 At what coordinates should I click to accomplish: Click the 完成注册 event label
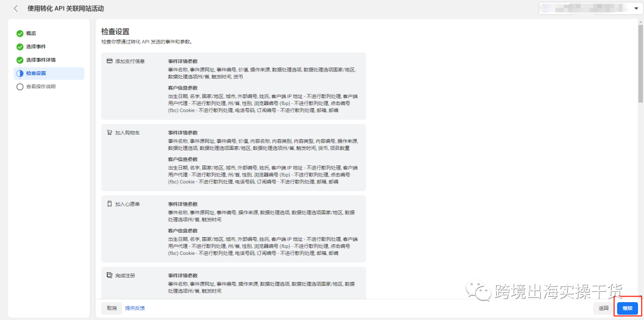tap(125, 275)
